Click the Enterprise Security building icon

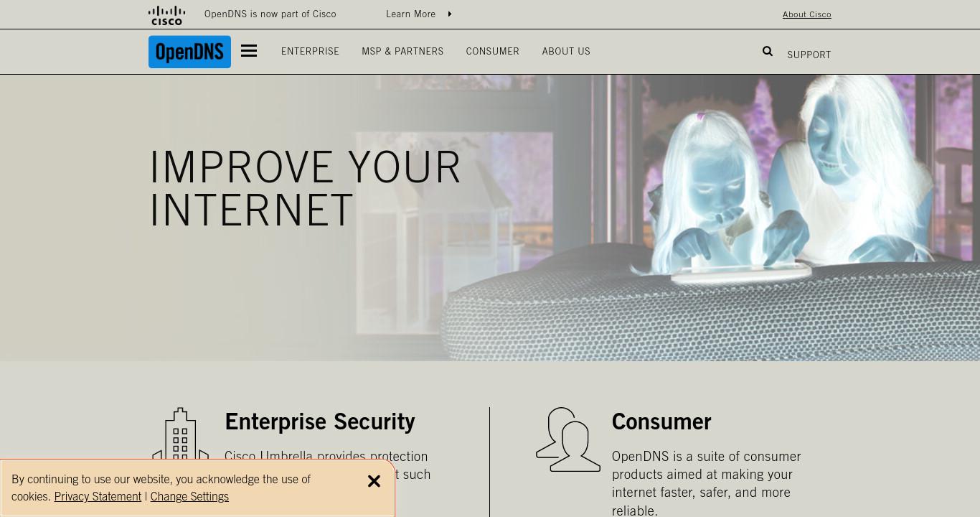(180, 434)
